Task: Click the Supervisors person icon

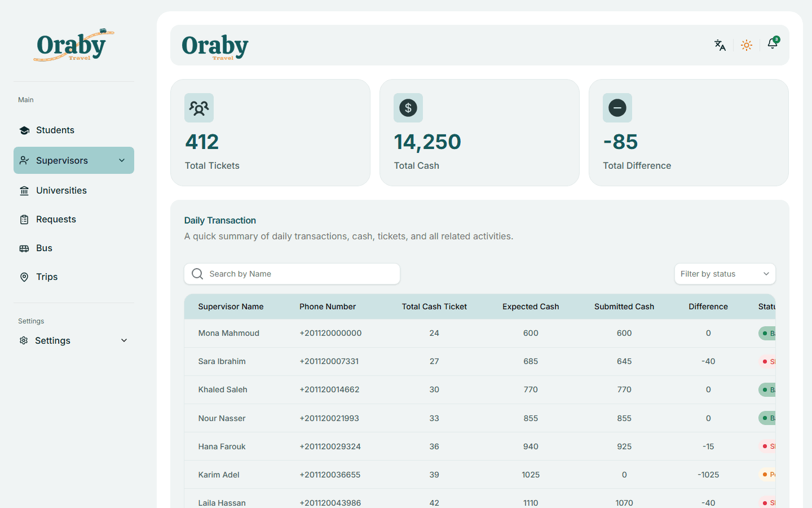Action: pos(24,160)
